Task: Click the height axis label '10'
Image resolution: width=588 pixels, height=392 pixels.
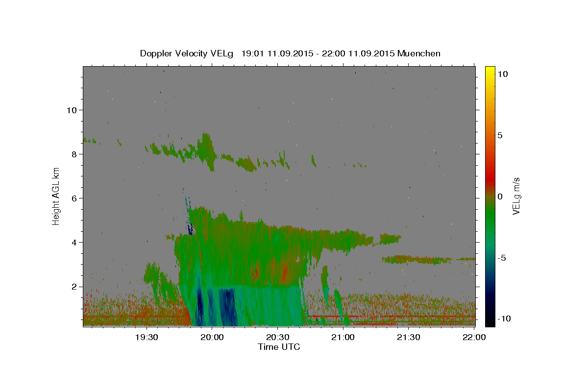Action: pos(72,110)
